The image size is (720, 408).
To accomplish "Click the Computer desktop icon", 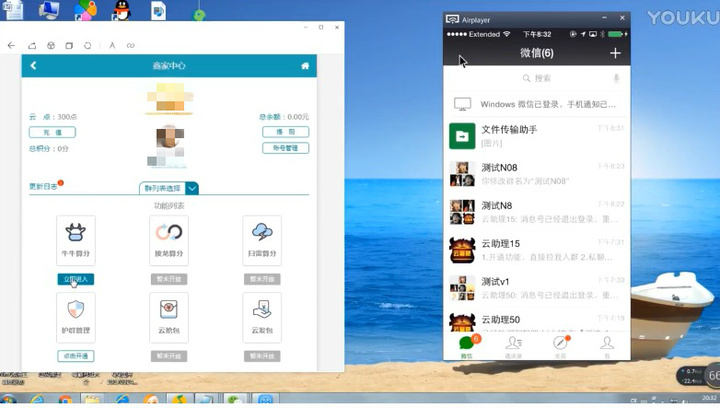I will pyautogui.click(x=49, y=10).
